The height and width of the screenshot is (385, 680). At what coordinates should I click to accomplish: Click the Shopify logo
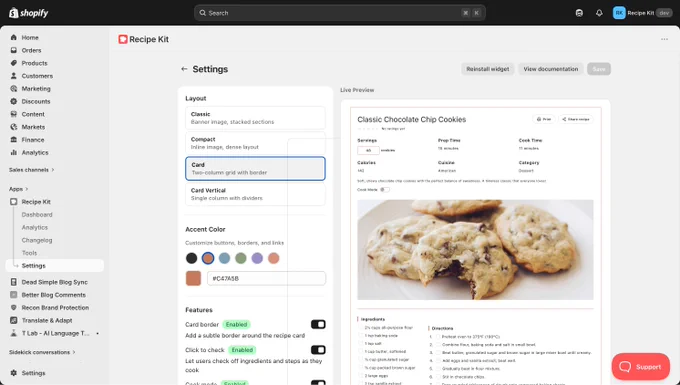click(x=29, y=13)
